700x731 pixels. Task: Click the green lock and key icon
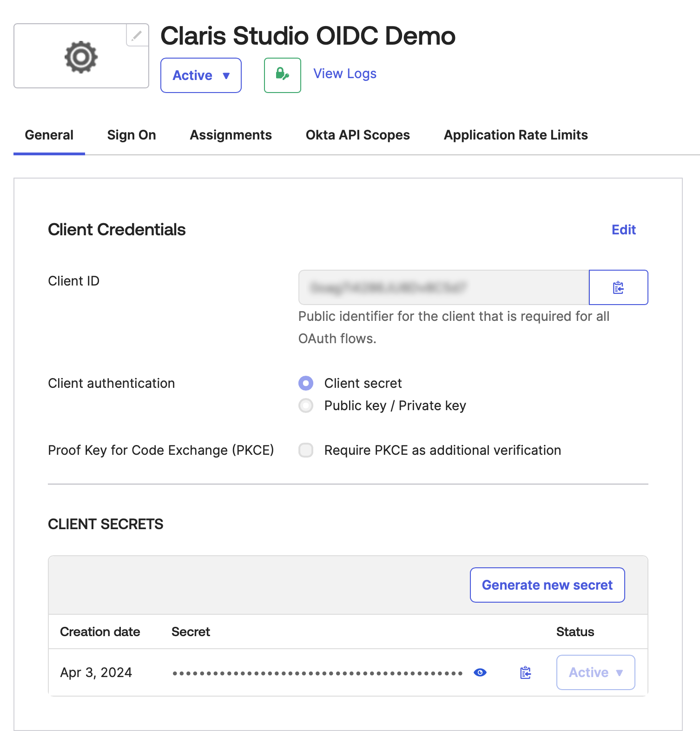(x=282, y=75)
